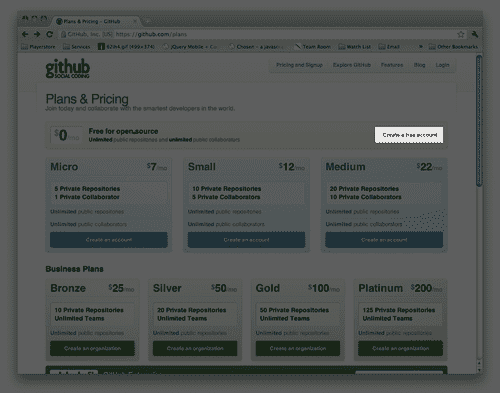The height and width of the screenshot is (393, 500).
Task: Create an organization under Platinum plan
Action: pyautogui.click(x=400, y=348)
